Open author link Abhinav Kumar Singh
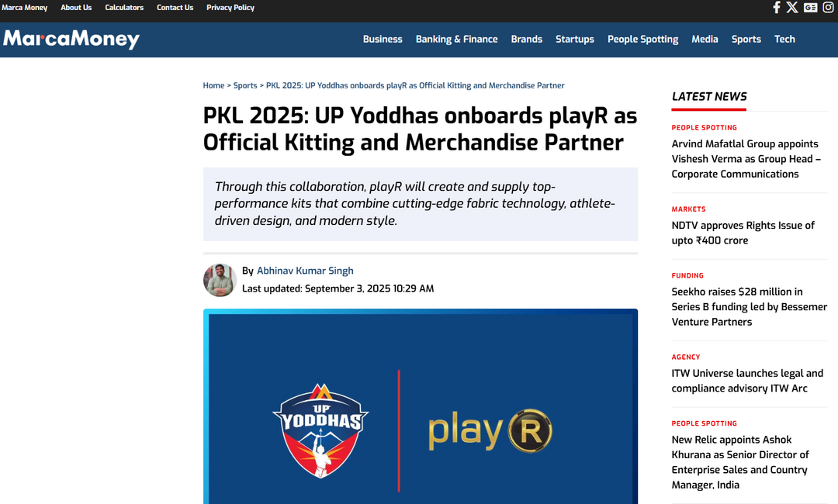 (x=305, y=271)
